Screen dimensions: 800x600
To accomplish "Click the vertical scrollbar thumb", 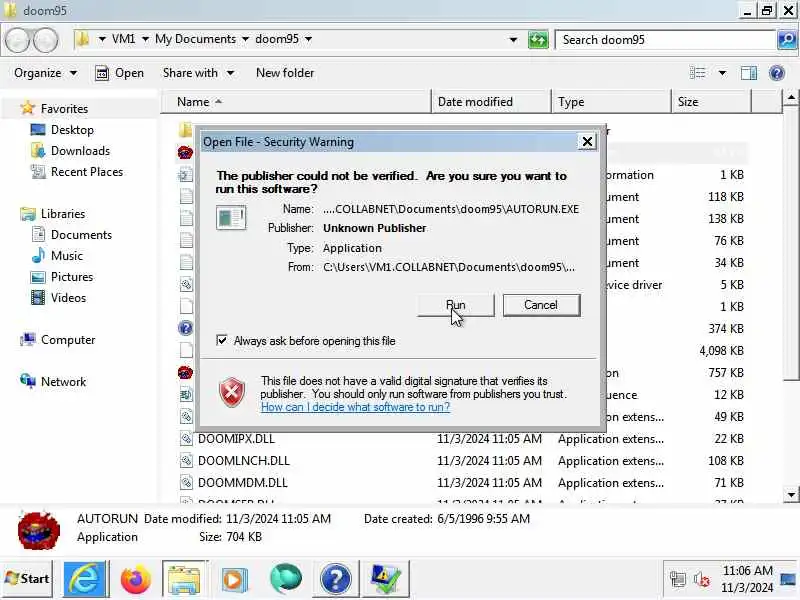I will click(x=791, y=243).
